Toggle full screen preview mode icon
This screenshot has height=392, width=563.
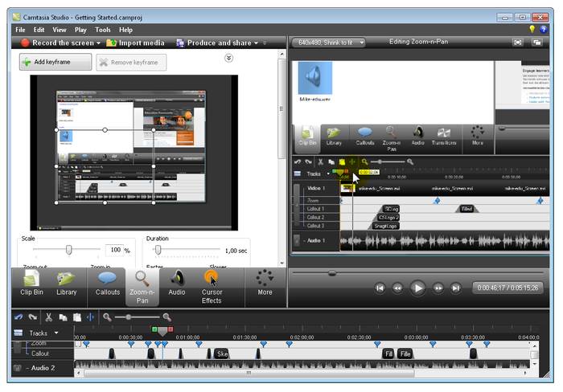pos(517,42)
